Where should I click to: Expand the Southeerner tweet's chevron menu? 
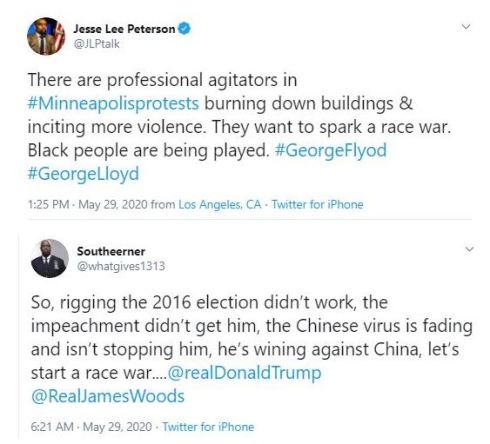469,249
